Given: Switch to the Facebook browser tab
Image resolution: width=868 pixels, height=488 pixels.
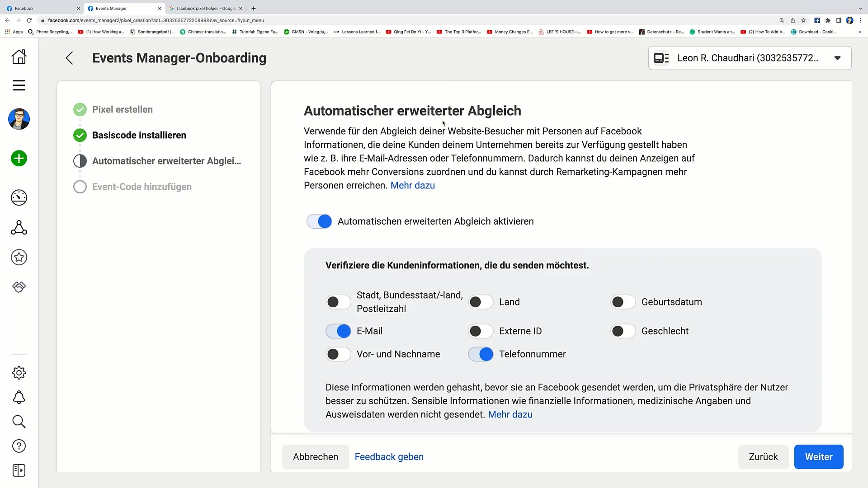Looking at the screenshot, I should (x=41, y=8).
